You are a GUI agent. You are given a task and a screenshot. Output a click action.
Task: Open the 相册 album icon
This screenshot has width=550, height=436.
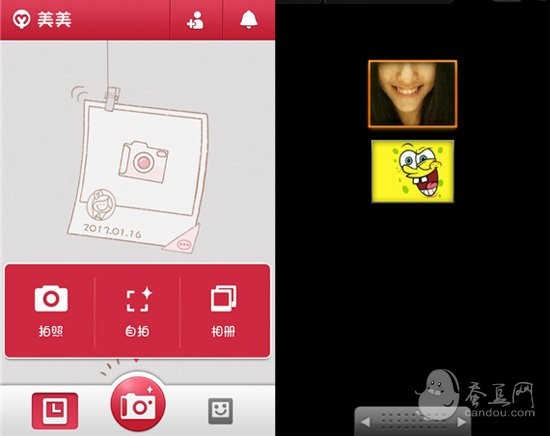click(x=223, y=299)
